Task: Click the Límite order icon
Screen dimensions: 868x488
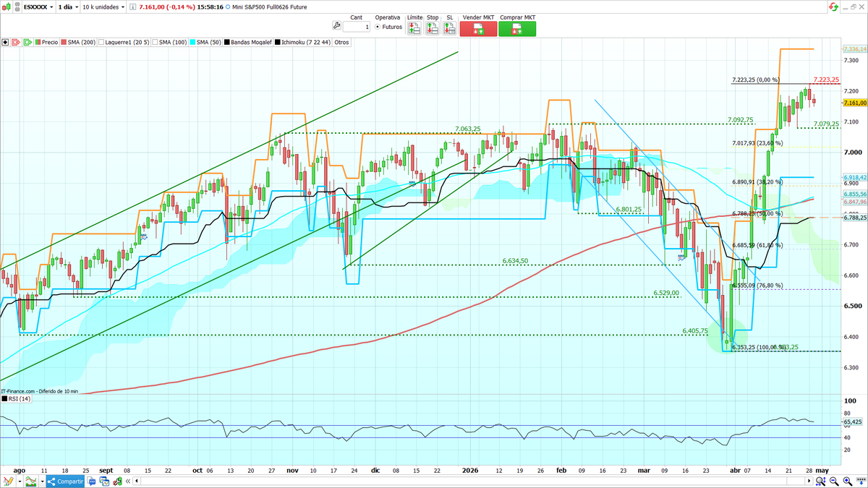Action: [x=414, y=29]
